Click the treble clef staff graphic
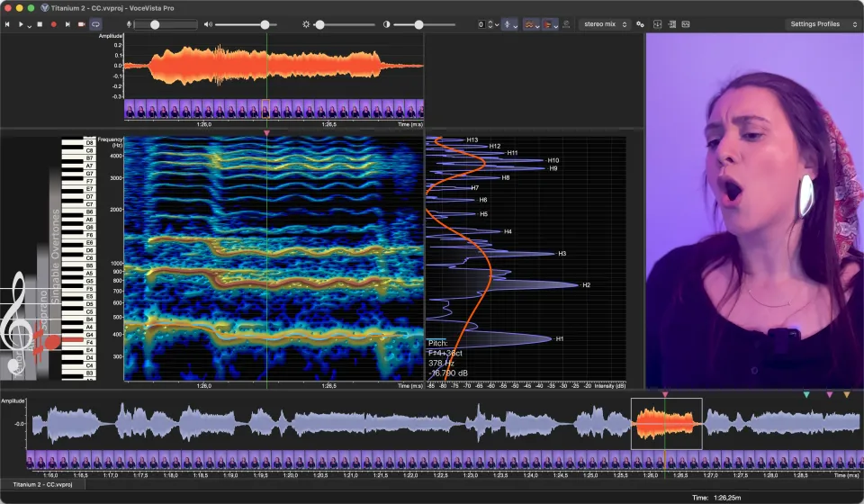Screen dimensions: 864x504 [x=15, y=322]
